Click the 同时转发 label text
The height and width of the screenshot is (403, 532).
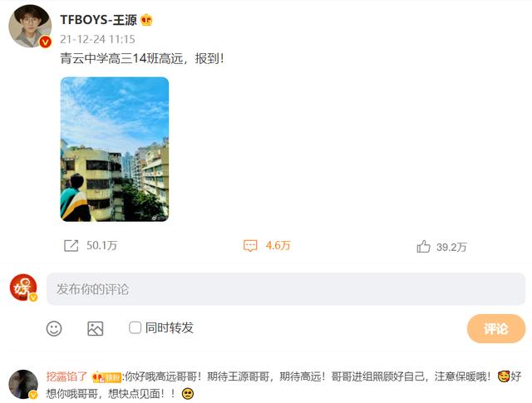point(170,327)
